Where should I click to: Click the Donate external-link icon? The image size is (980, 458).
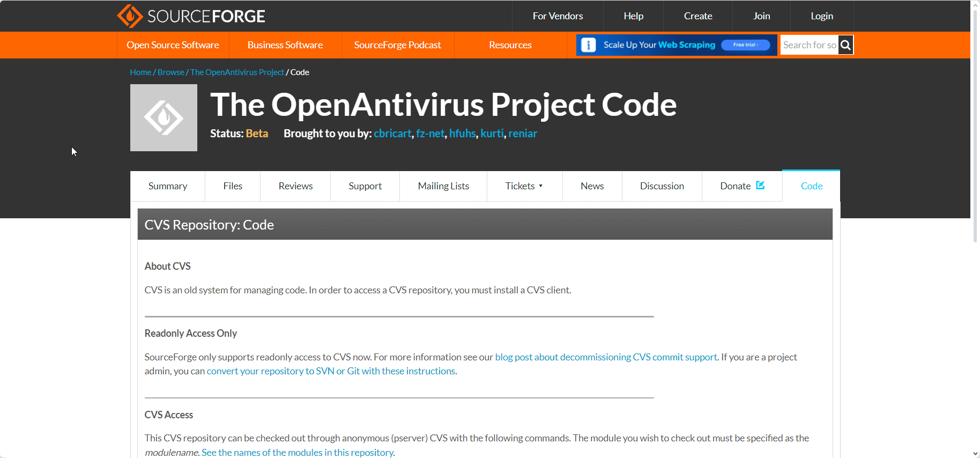coord(760,185)
